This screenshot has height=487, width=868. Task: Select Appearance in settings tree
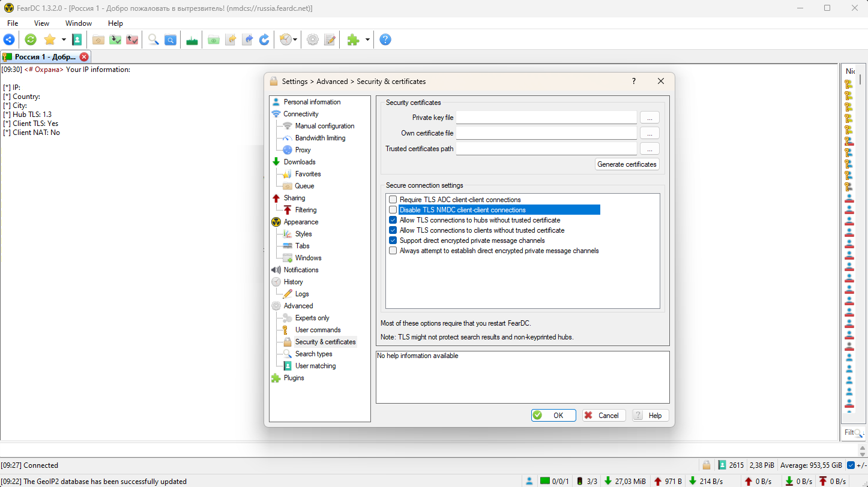(x=301, y=222)
